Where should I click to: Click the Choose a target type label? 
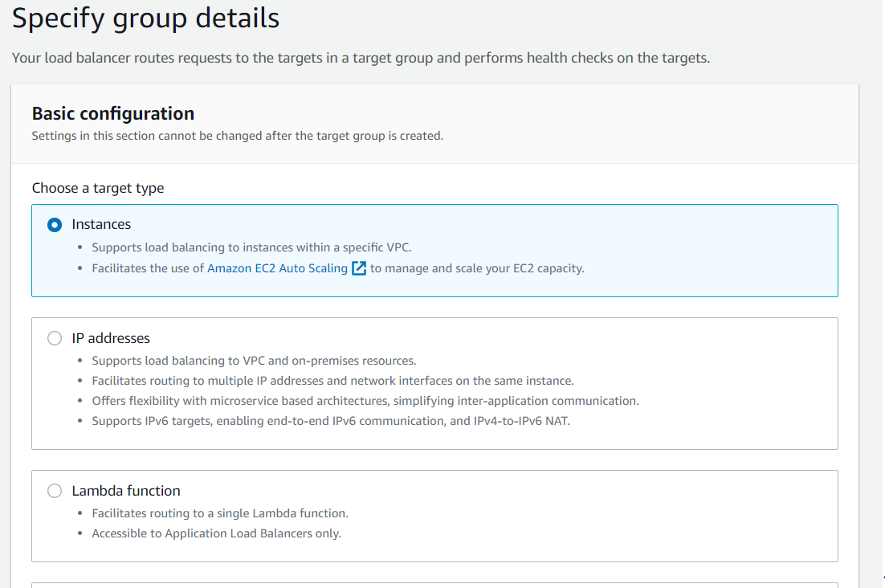[x=98, y=188]
